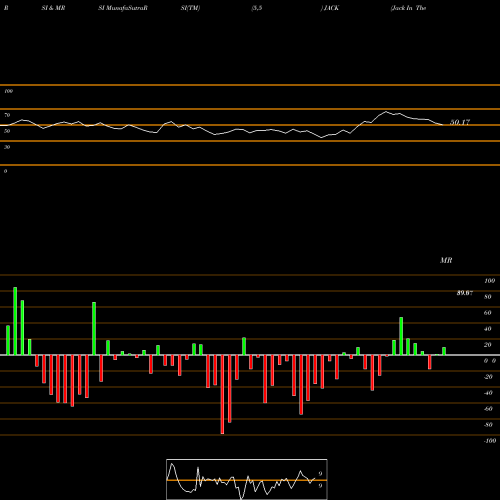Click the 'SI MunafaSutraR' header text
The image size is (500, 500).
click(123, 8)
